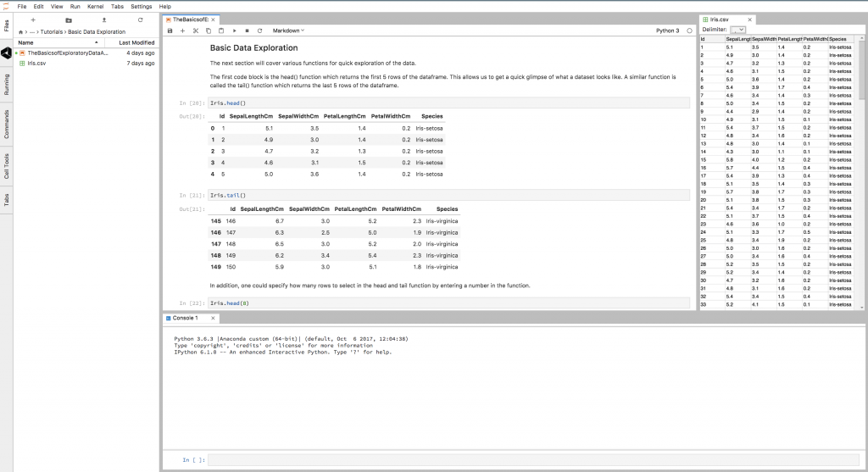This screenshot has width=868, height=472.
Task: Open TheBasicsofExploratoryDataA notebook file in list
Action: (x=86, y=53)
